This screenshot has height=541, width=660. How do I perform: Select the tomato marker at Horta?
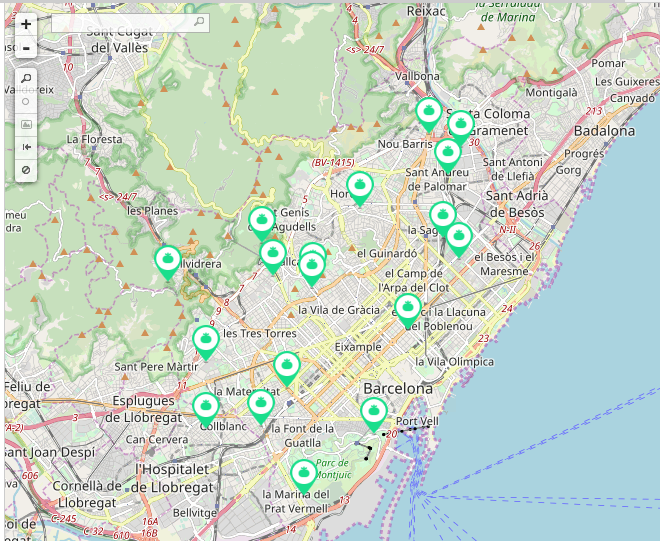tap(360, 186)
